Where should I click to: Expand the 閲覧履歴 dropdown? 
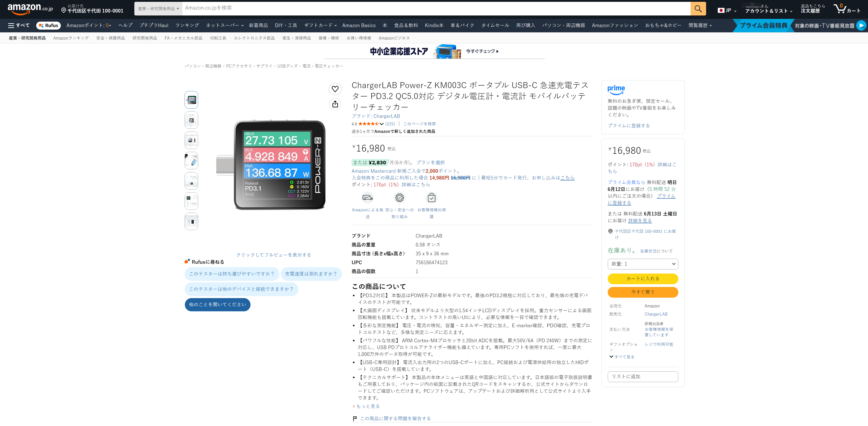point(700,25)
